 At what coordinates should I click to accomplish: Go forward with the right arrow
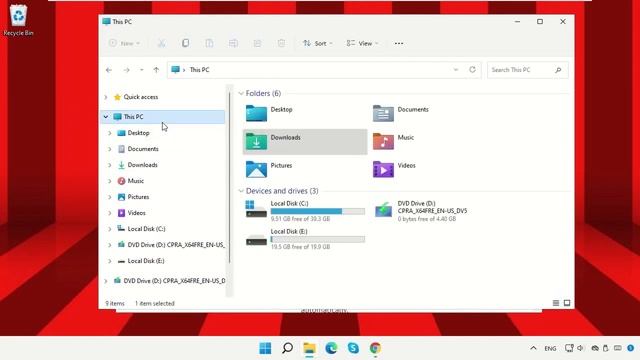(127, 70)
